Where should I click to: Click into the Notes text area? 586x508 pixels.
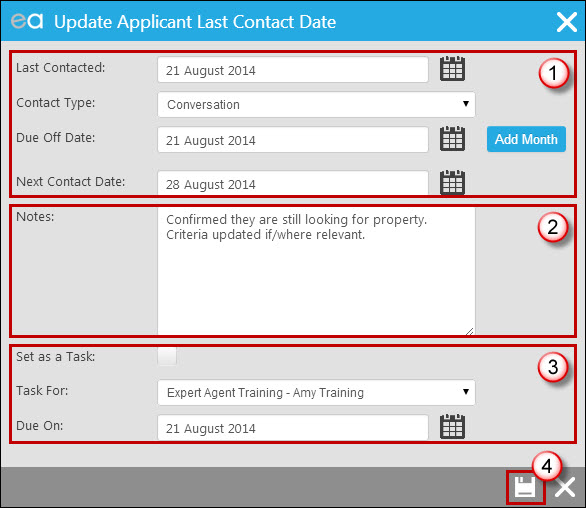316,271
